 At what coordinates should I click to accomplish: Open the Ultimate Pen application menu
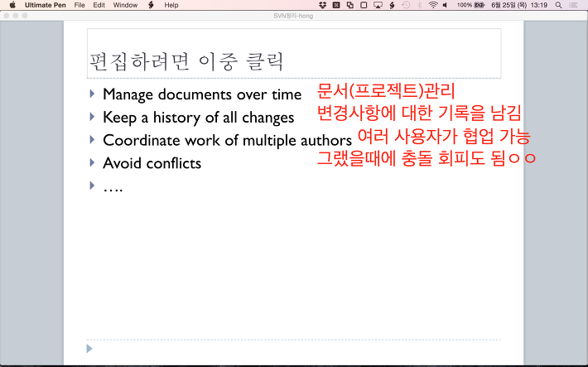click(46, 5)
